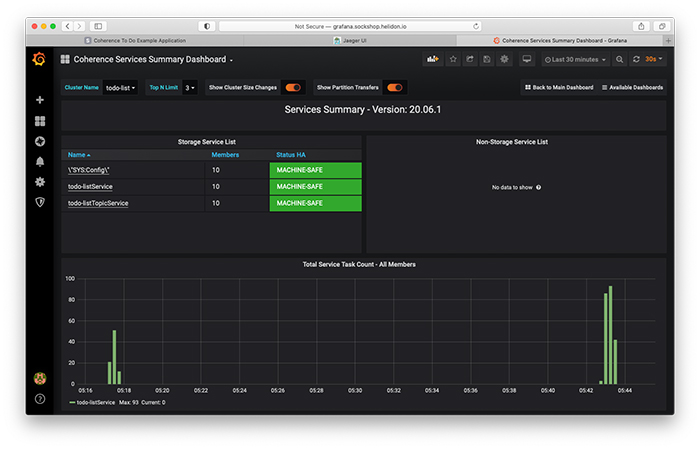Toggle the Safari sidebar button

98,26
